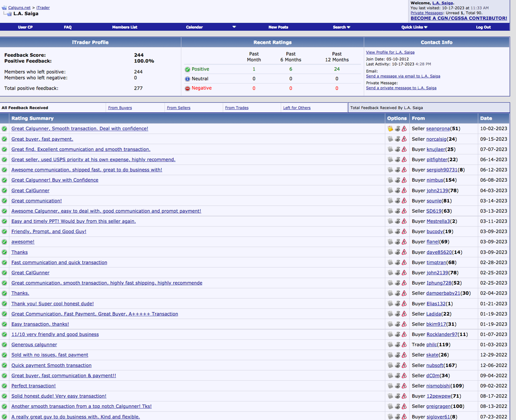Image resolution: width=516 pixels, height=420 pixels.
Task: Click the L.A. Saiga welcome username link
Action: [x=443, y=3]
